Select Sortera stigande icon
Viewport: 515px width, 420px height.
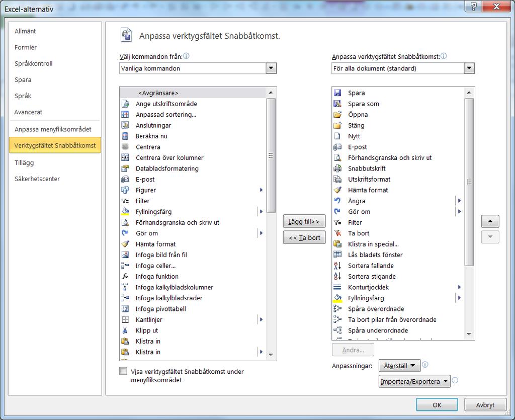[x=337, y=277]
